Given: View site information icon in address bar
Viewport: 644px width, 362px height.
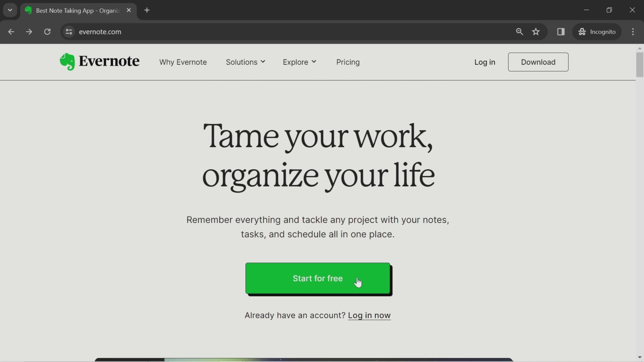Looking at the screenshot, I should [x=69, y=32].
